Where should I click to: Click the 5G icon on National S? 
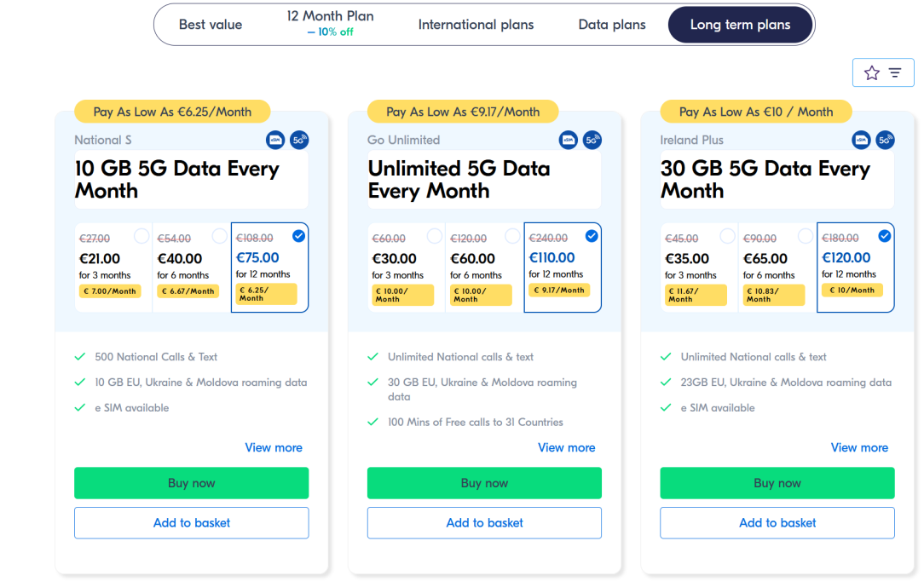click(299, 140)
